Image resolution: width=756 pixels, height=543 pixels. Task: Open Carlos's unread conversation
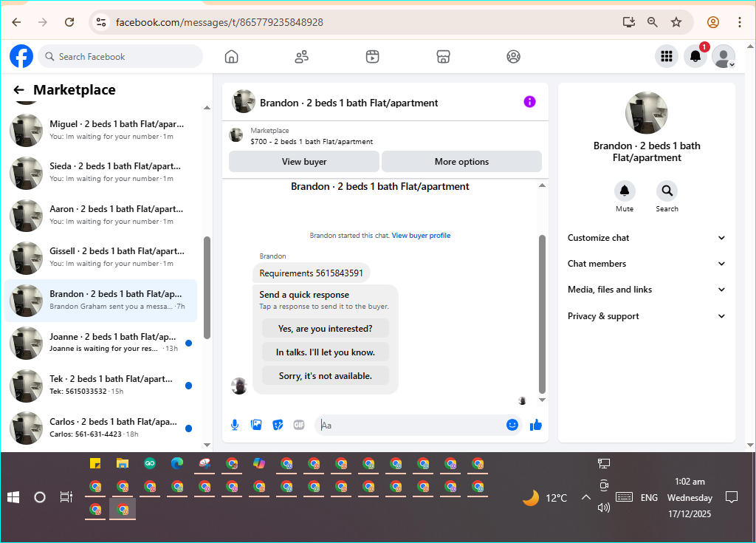point(101,428)
